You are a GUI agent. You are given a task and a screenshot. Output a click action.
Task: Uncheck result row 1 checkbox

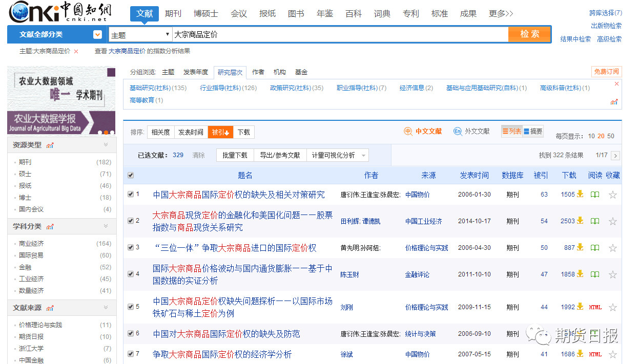(x=131, y=194)
